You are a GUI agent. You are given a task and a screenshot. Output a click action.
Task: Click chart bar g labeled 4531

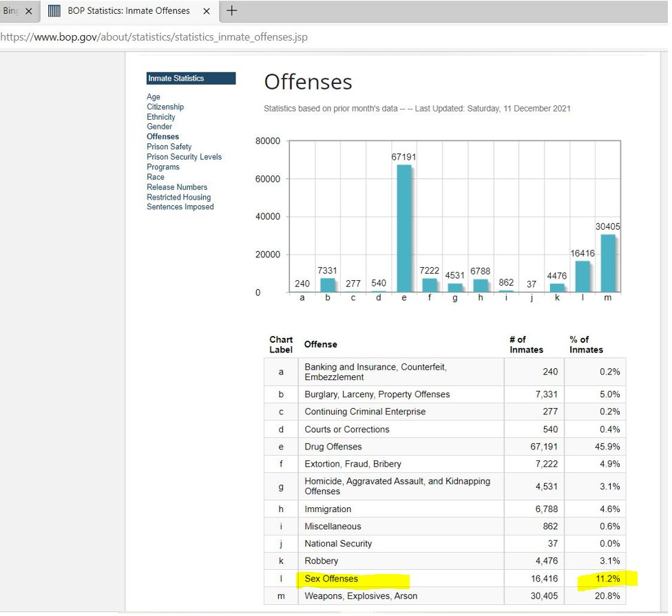click(454, 288)
